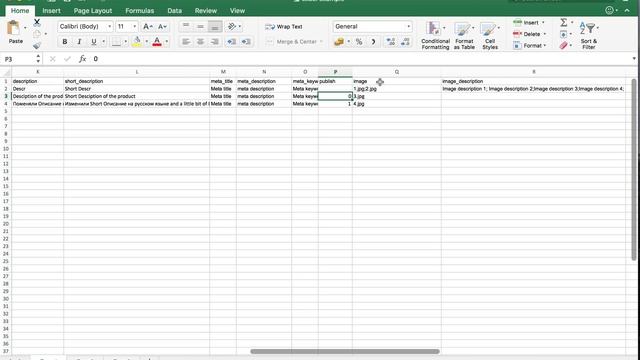Click the Copy icon

(37, 34)
